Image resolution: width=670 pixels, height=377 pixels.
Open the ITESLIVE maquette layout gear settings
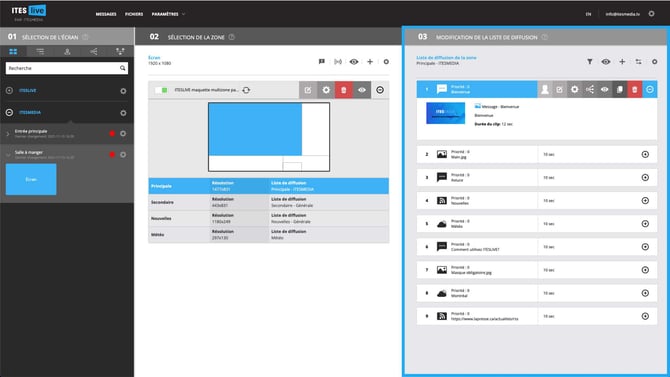[x=326, y=90]
